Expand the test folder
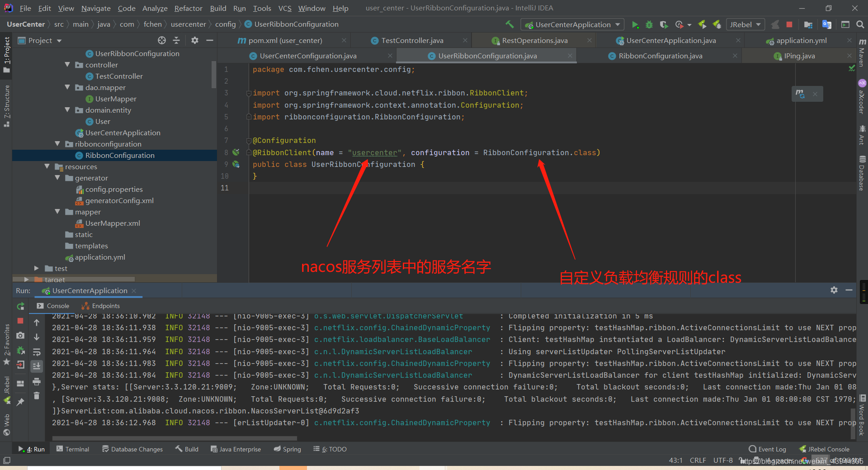 [37, 268]
